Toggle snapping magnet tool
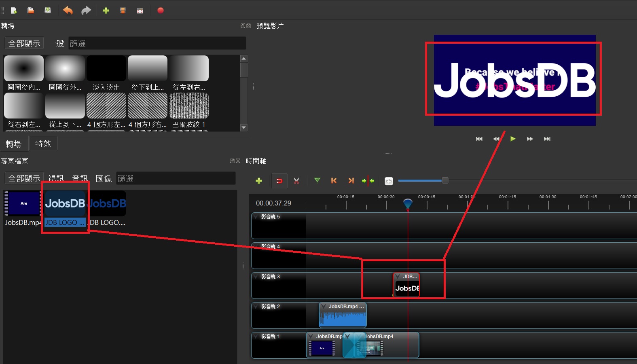This screenshot has height=364, width=637. point(279,181)
